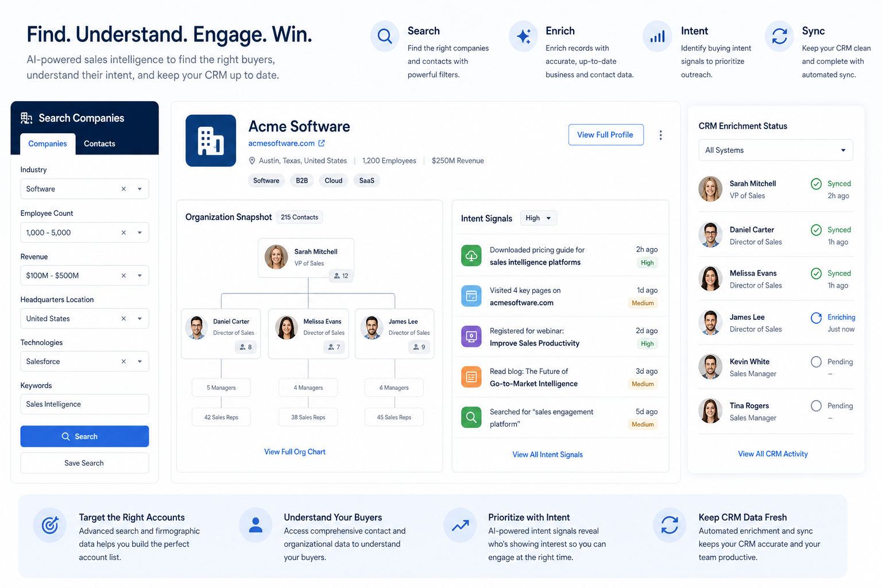This screenshot has height=588, width=882.
Task: Click the Enrich sparkle icon
Action: (523, 37)
